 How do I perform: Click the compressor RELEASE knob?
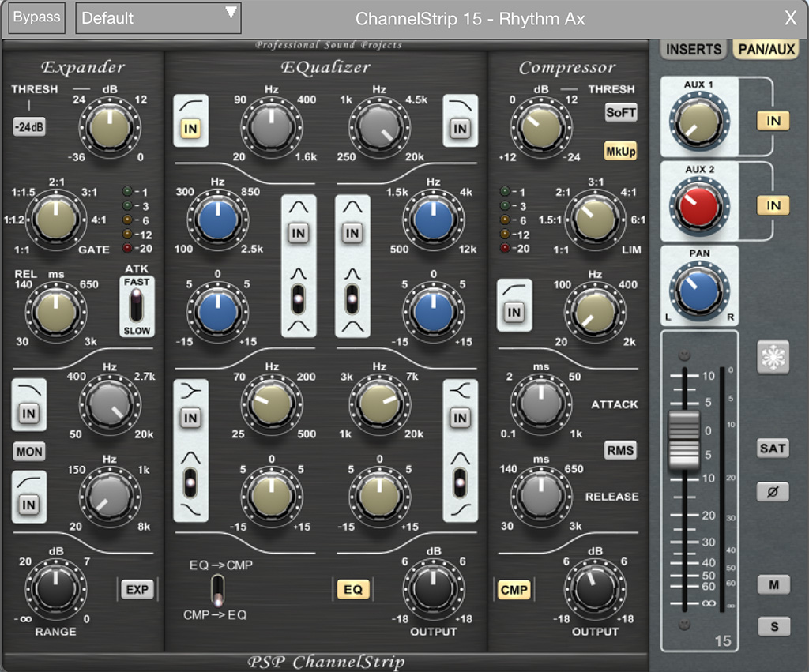[541, 497]
